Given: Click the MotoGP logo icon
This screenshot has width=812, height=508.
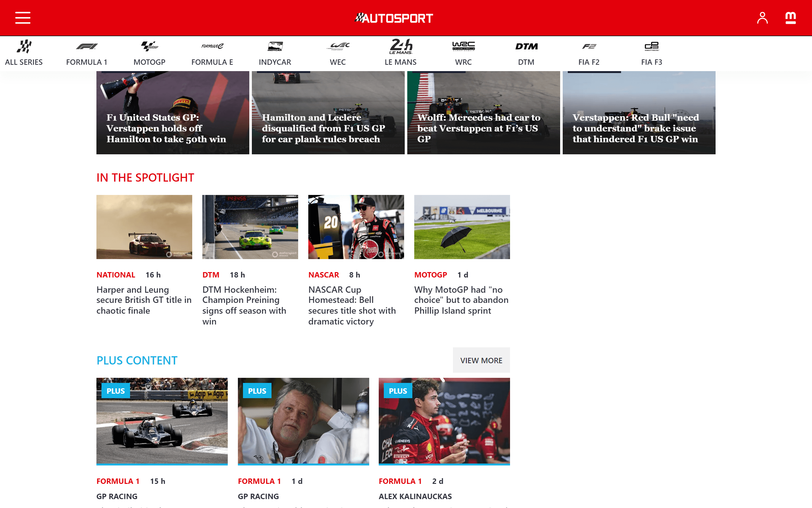Looking at the screenshot, I should [149, 46].
